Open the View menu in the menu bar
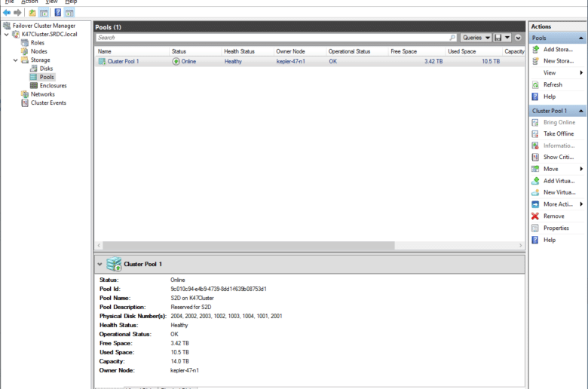The image size is (588, 389). [x=52, y=2]
